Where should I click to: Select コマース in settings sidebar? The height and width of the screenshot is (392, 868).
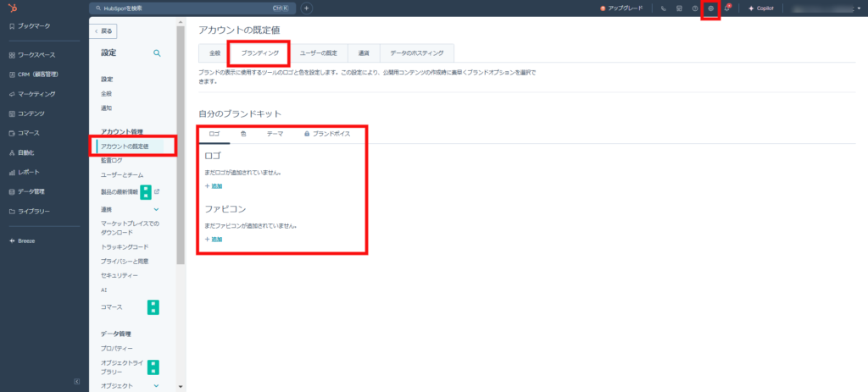point(111,306)
